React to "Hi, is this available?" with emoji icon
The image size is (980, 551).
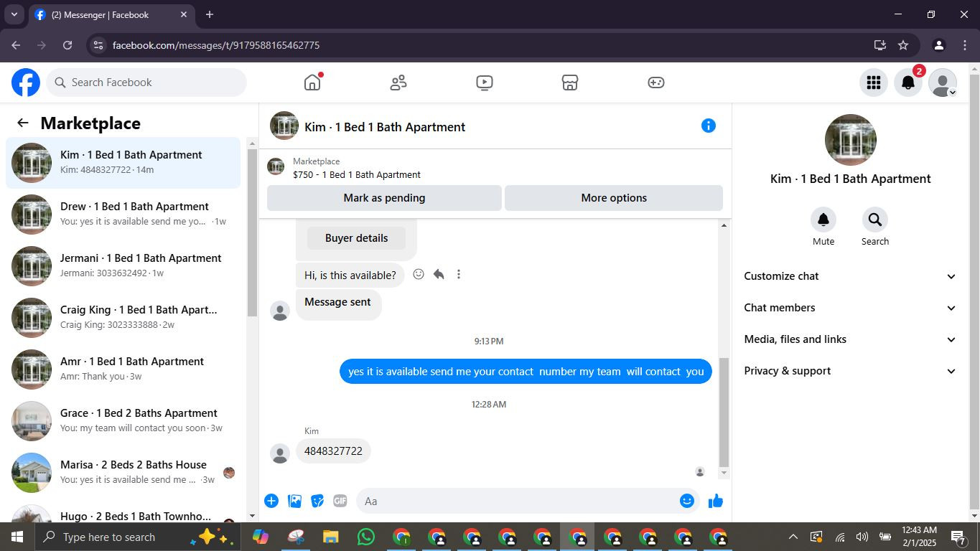(x=419, y=274)
